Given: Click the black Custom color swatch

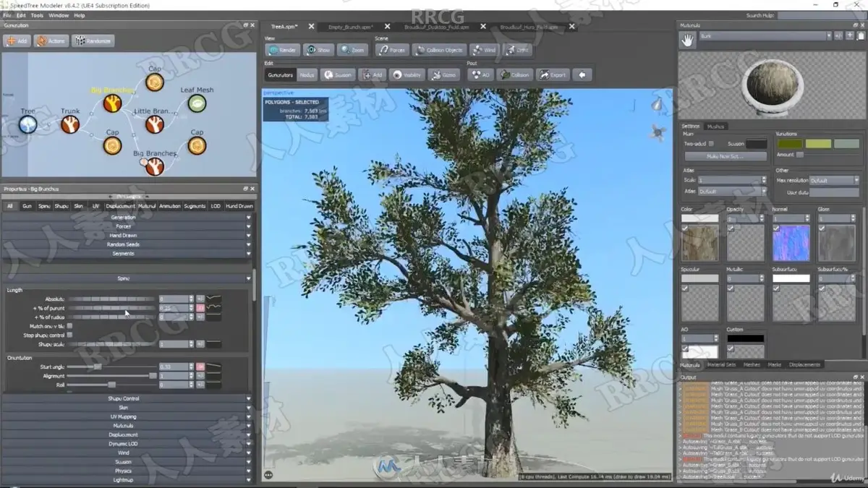Looking at the screenshot, I should [x=745, y=338].
